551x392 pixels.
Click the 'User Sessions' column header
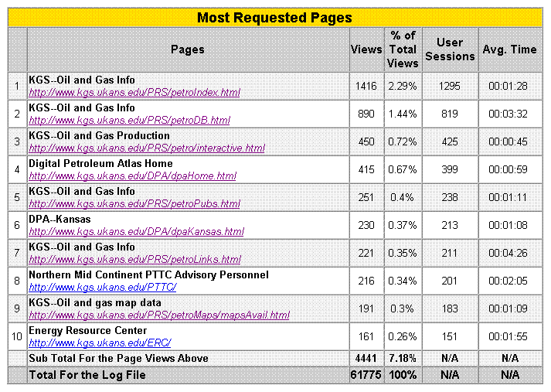[x=450, y=49]
